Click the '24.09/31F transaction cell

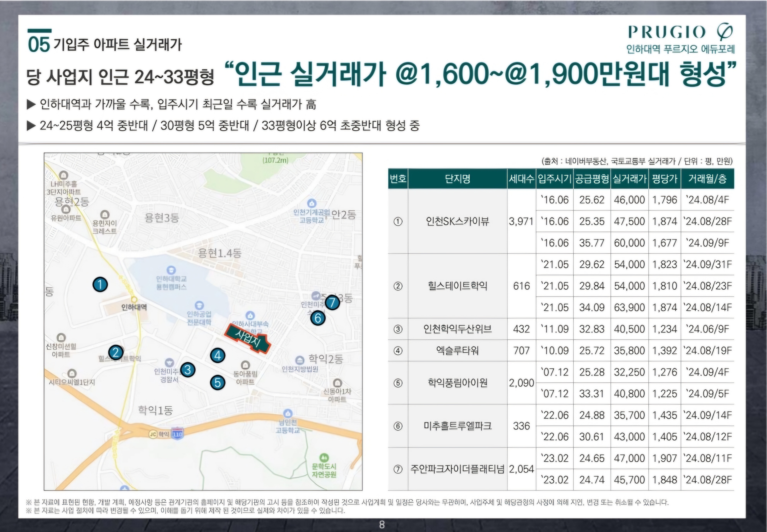click(707, 264)
